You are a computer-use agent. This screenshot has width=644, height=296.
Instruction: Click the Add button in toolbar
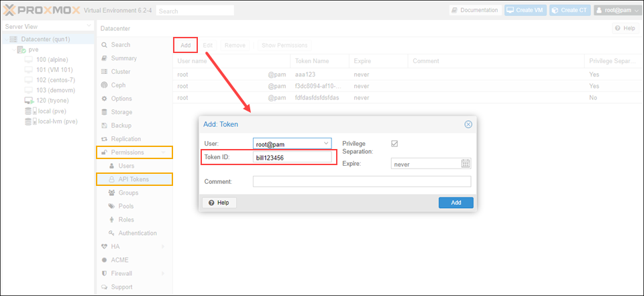tap(186, 45)
